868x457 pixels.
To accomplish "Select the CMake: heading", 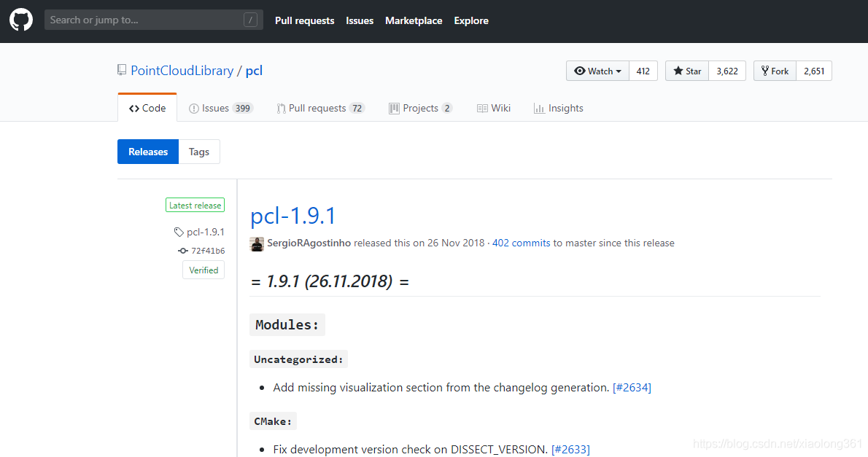I will (273, 421).
